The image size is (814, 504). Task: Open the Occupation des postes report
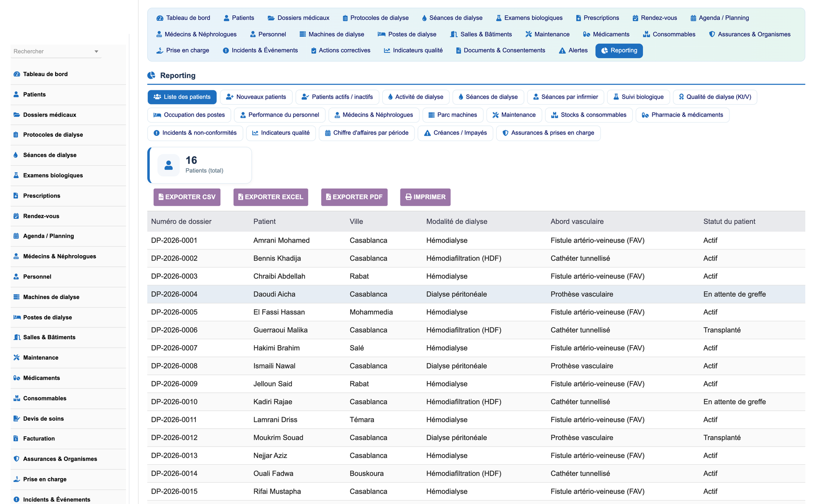(189, 115)
